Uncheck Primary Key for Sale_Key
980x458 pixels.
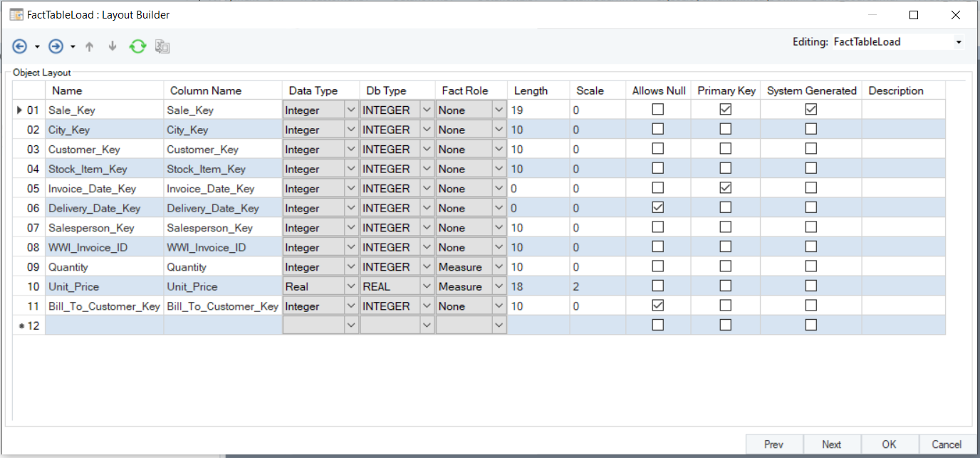pos(725,110)
